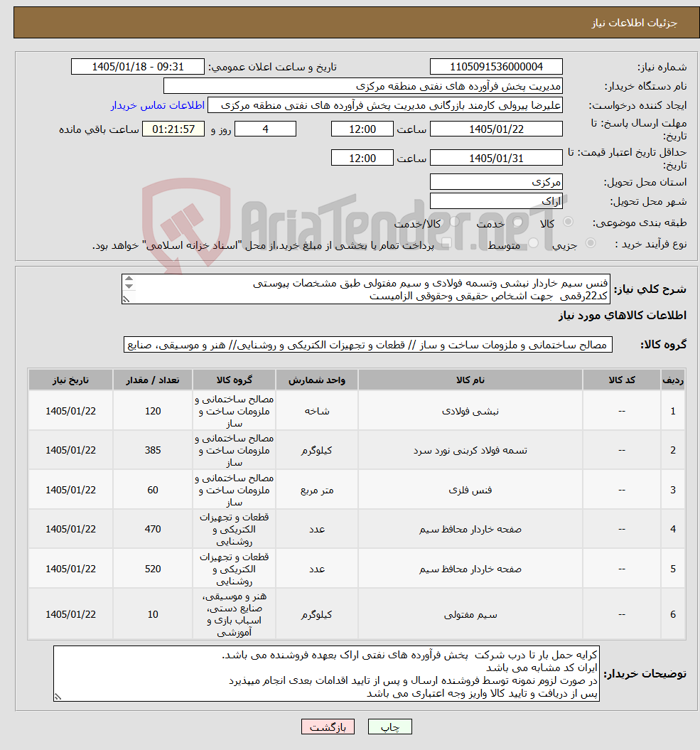This screenshot has height=750, width=700.
Task: Select the کالا/خدمت radio button
Action: tap(454, 222)
